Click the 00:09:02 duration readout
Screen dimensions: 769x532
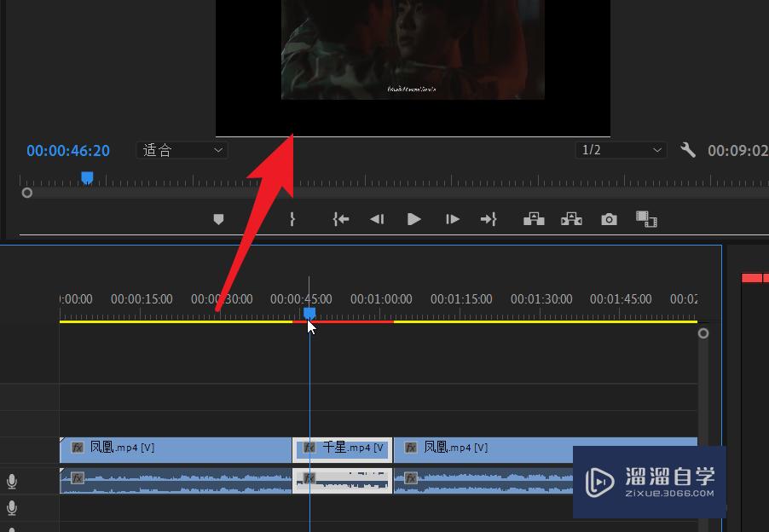pos(737,151)
